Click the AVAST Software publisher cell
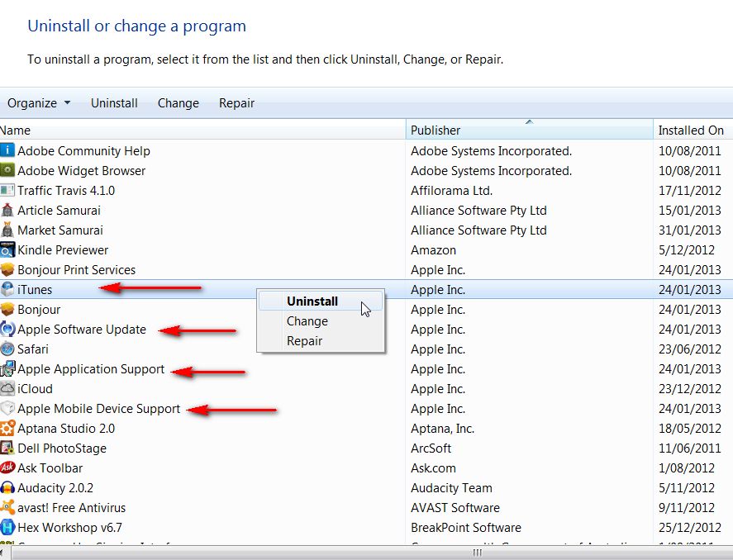 click(x=455, y=508)
